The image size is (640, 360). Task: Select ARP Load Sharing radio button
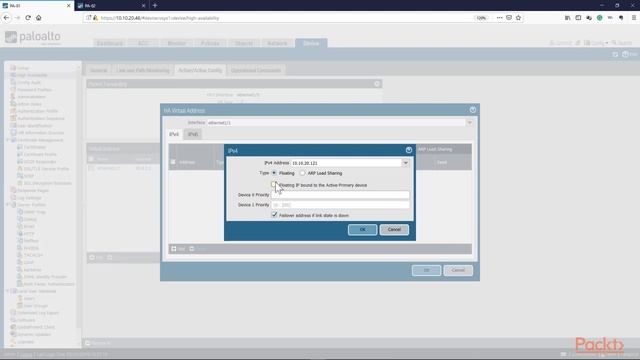pos(302,173)
